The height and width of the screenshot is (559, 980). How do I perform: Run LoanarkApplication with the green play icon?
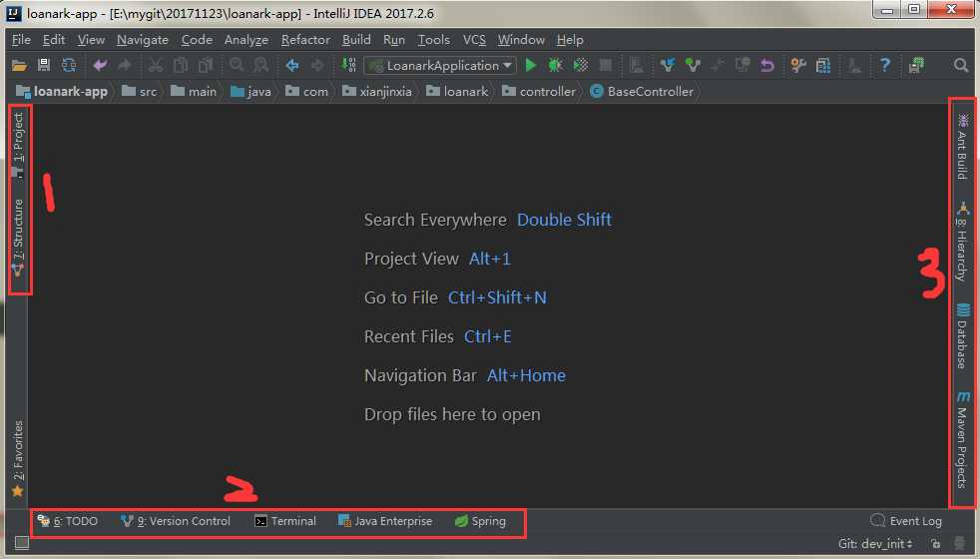pos(531,65)
